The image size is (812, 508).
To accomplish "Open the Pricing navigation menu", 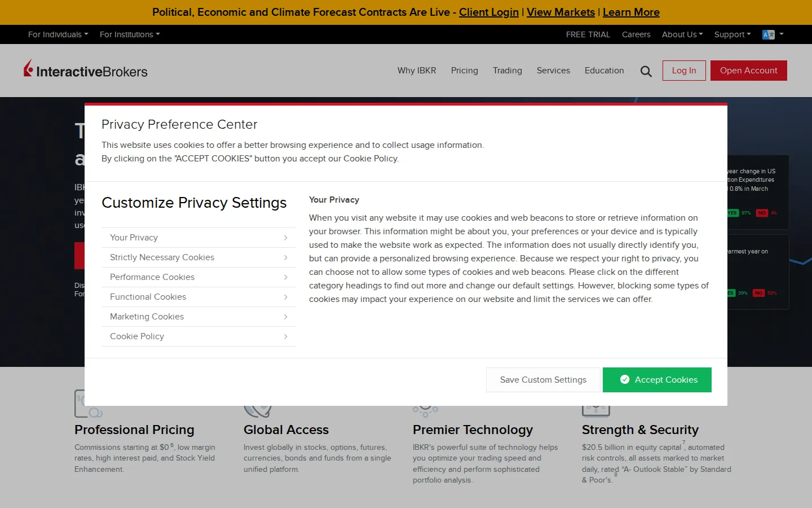I will pos(465,71).
